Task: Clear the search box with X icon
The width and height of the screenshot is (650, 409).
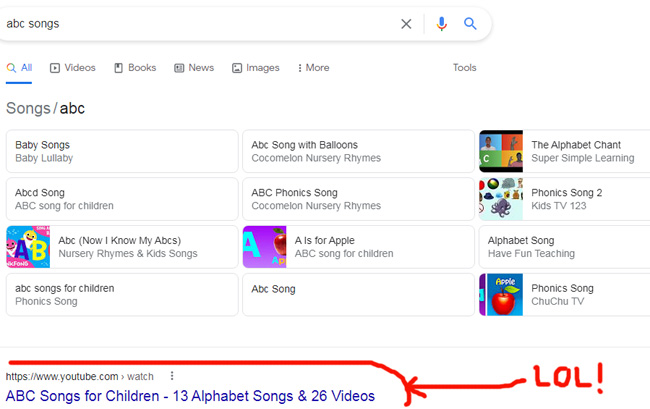Action: pos(406,24)
